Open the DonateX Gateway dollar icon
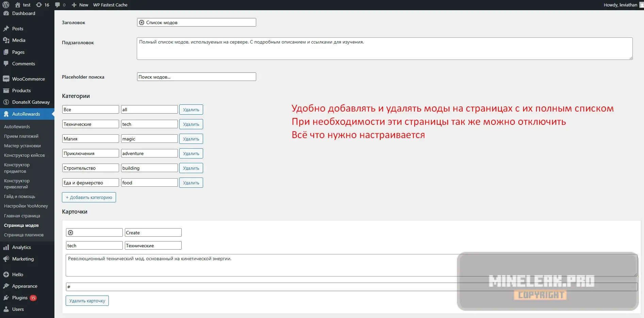 click(6, 102)
